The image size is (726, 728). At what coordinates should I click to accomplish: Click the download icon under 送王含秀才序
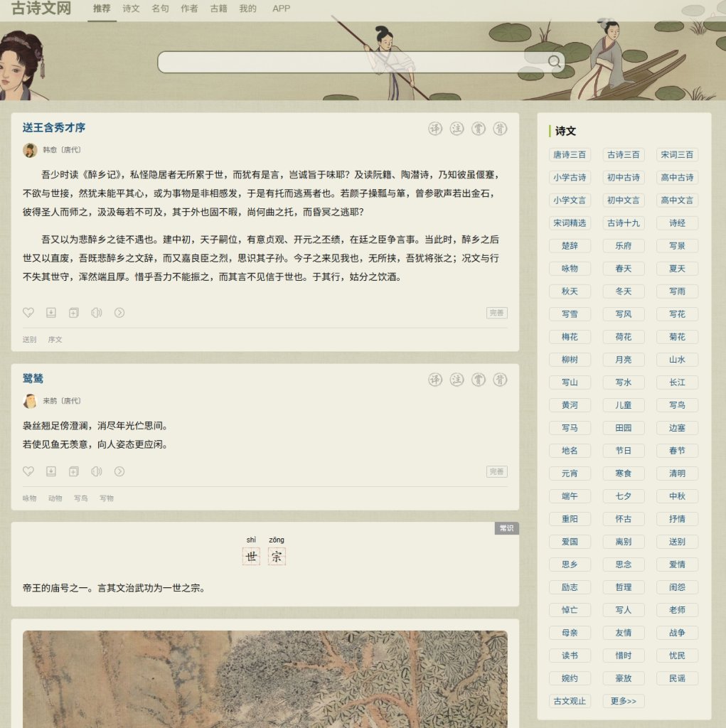tap(51, 313)
